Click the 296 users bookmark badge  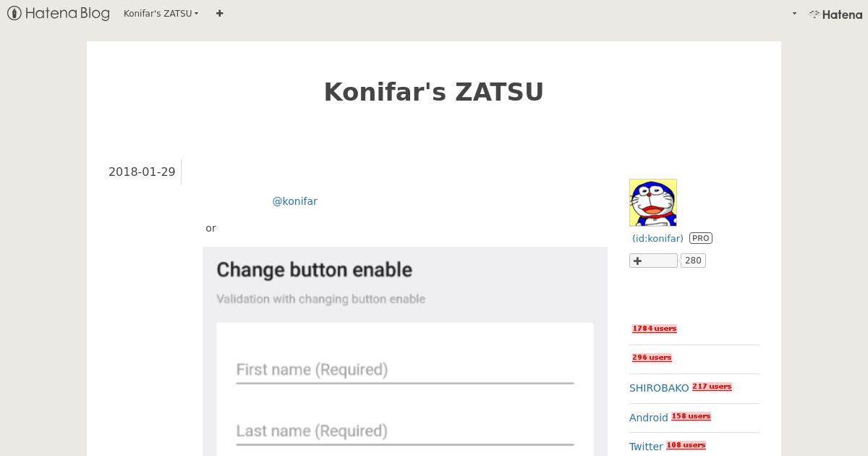point(652,358)
